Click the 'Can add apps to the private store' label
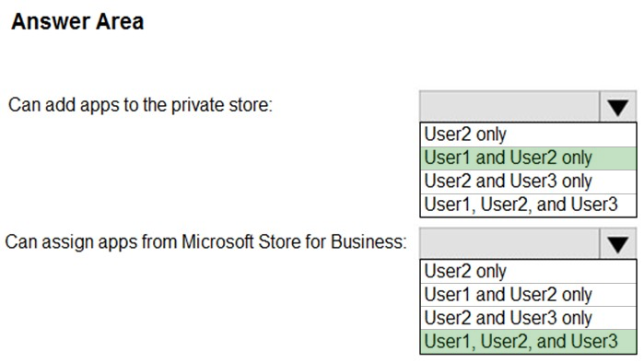644x363 pixels. tap(140, 105)
